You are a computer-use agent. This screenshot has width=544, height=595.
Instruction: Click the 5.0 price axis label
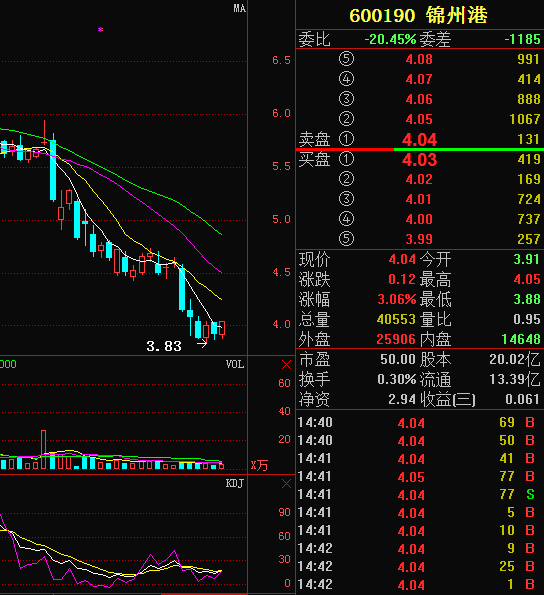[x=281, y=219]
